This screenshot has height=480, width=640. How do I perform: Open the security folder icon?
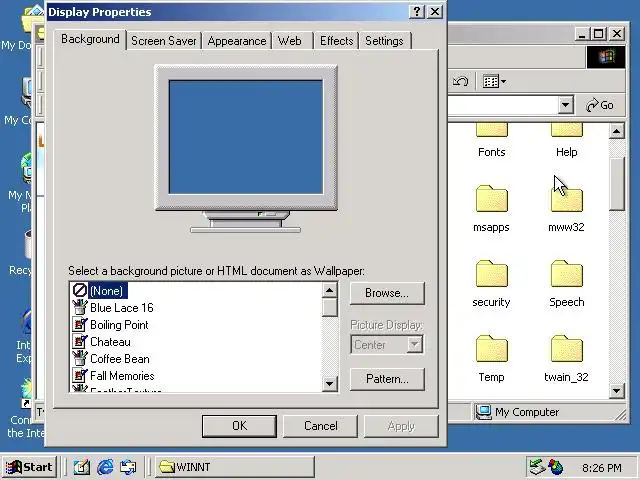click(492, 273)
